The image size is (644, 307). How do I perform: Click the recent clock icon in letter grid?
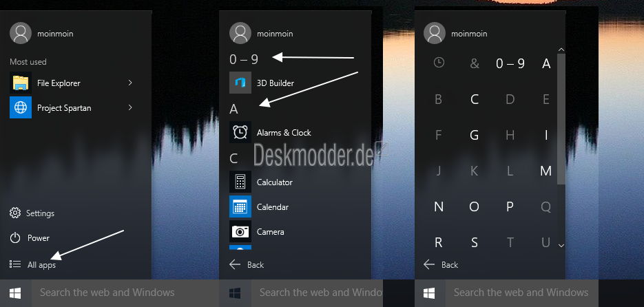coord(439,63)
